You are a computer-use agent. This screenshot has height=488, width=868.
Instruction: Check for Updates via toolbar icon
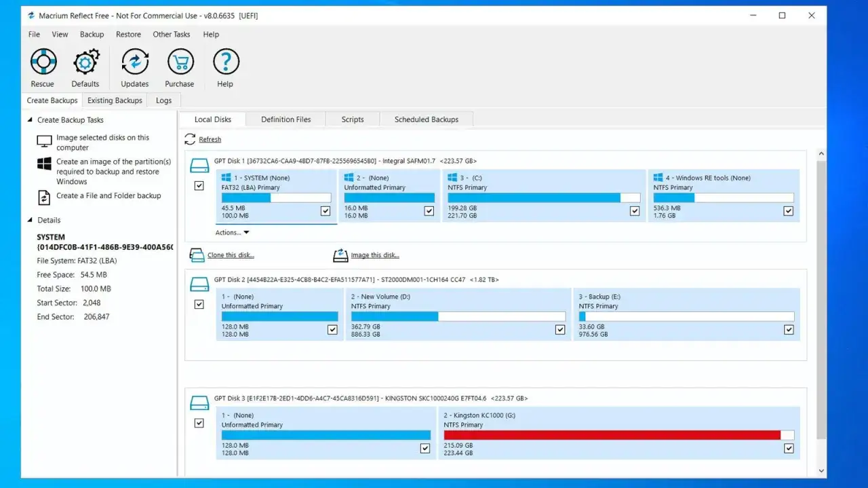(x=135, y=62)
